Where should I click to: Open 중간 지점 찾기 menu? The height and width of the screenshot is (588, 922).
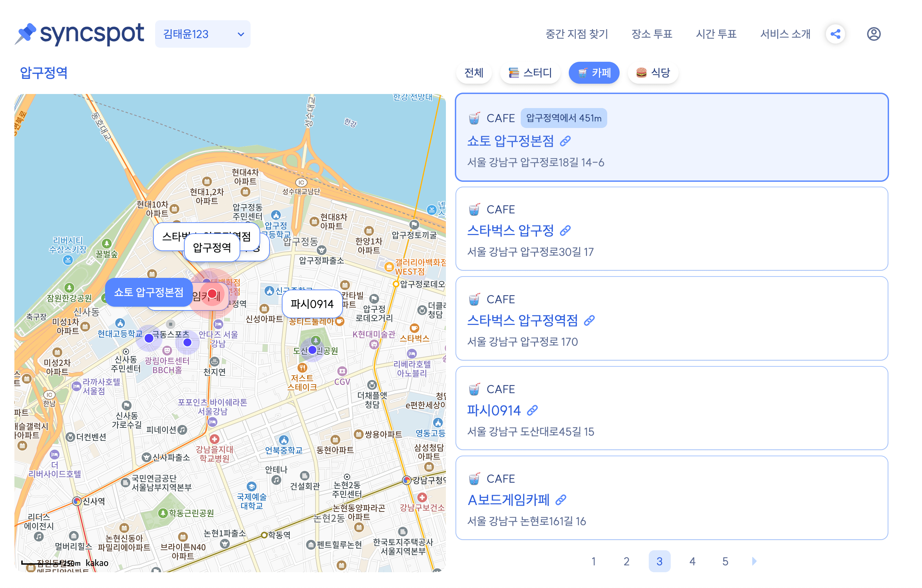point(576,34)
